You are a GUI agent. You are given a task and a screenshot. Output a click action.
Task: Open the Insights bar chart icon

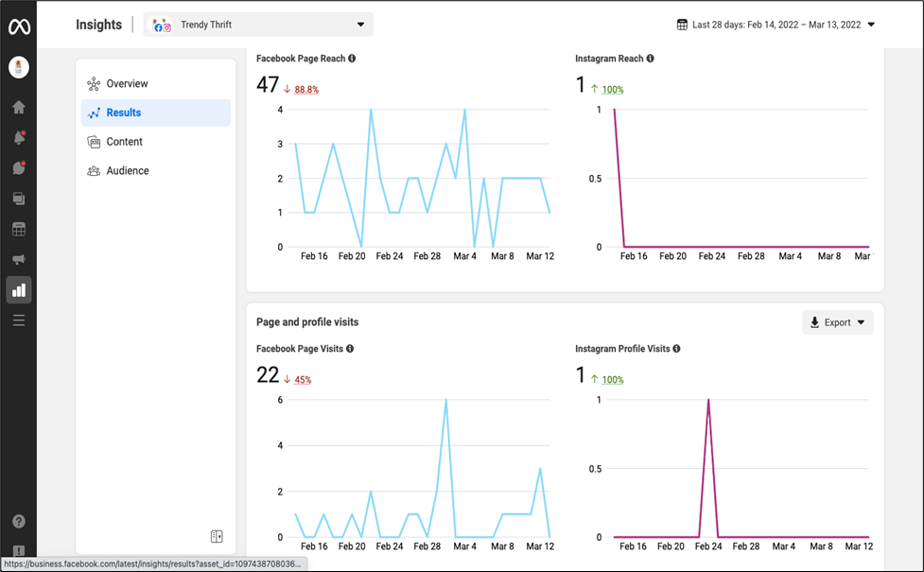[19, 290]
